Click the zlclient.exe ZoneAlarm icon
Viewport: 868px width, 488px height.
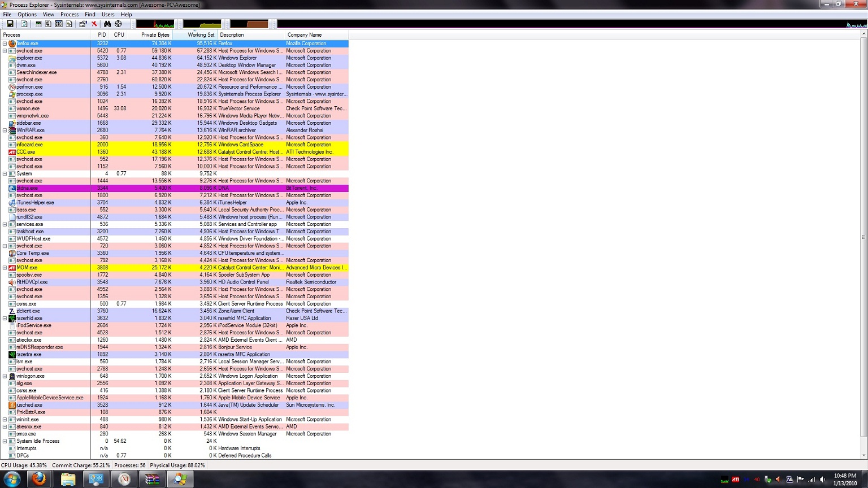pyautogui.click(x=12, y=311)
